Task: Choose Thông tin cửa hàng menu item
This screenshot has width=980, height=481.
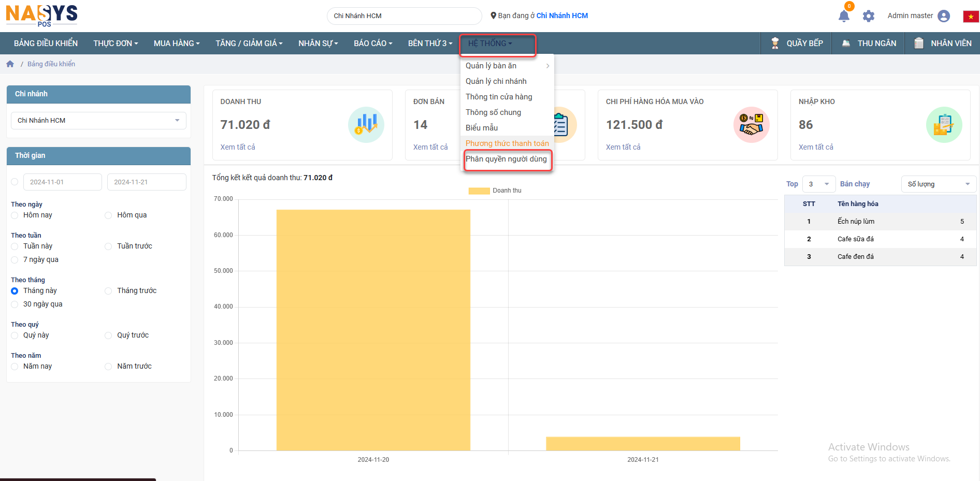Action: (x=507, y=97)
